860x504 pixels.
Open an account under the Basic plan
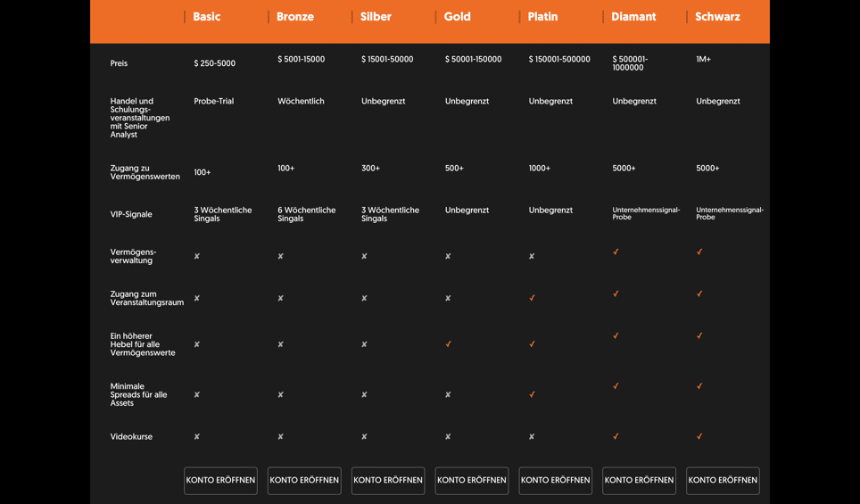220,480
